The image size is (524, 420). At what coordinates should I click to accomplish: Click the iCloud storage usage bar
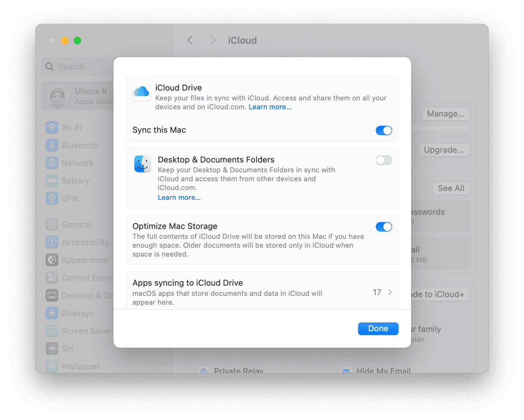[440, 128]
